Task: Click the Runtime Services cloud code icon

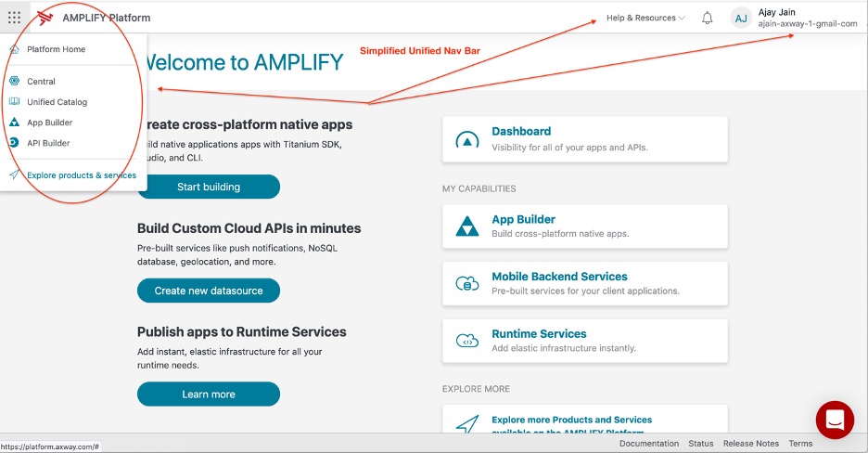Action: coord(467,341)
